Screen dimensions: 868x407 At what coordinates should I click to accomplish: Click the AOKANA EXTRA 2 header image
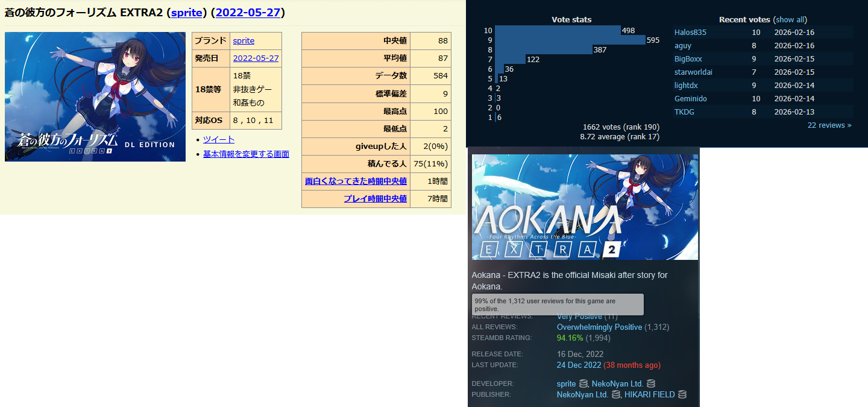[585, 207]
